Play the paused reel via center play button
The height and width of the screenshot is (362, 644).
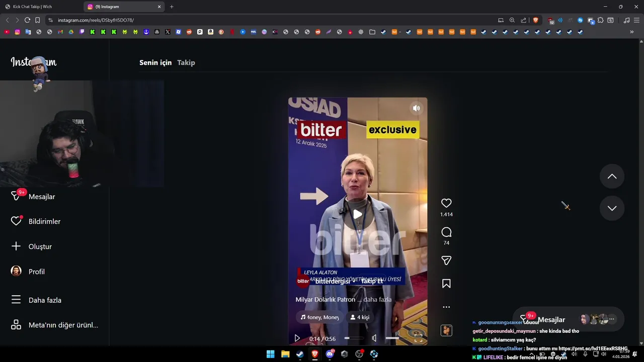358,214
